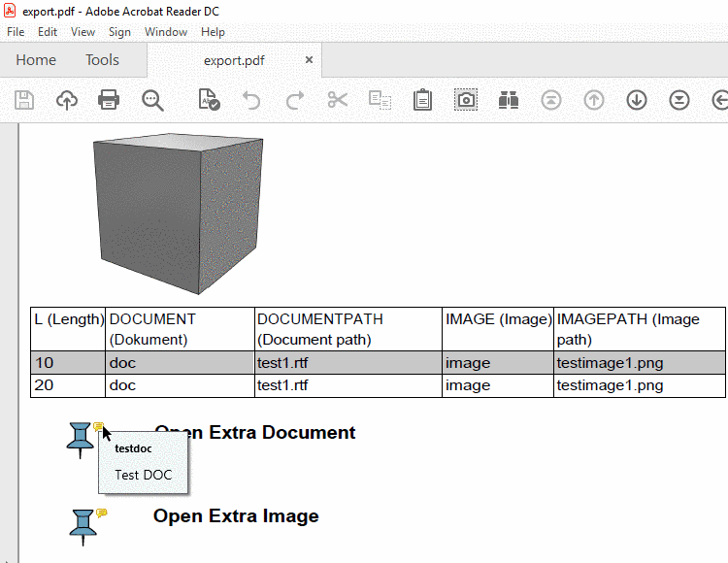Click the Copy icon
This screenshot has height=563, width=728.
tap(380, 100)
